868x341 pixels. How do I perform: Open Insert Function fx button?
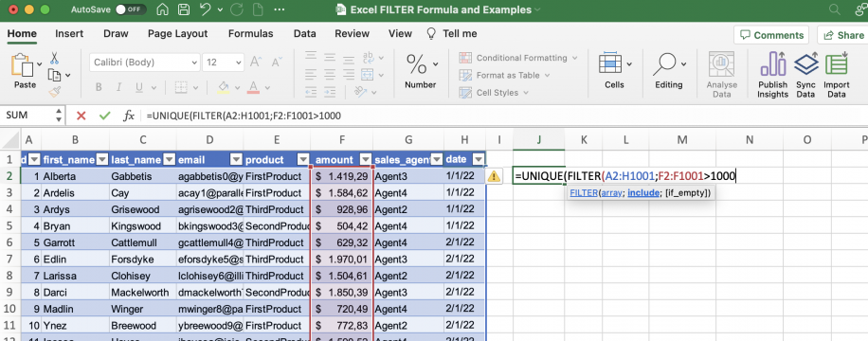(x=129, y=116)
